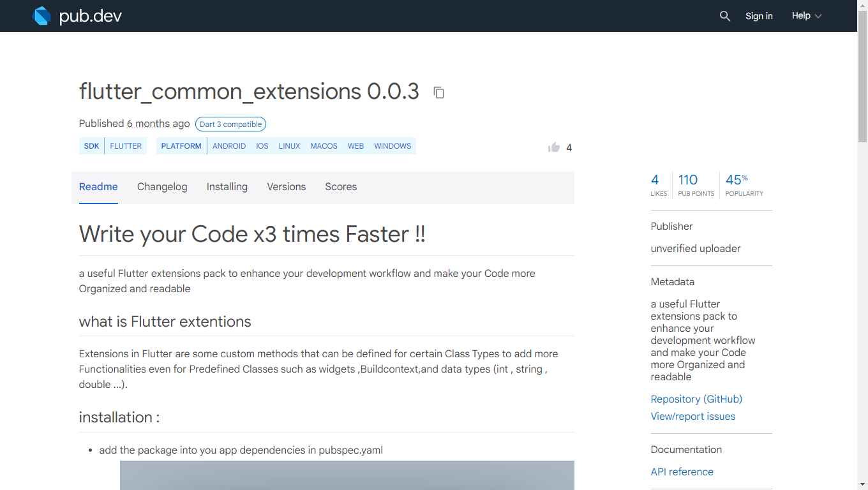This screenshot has width=868, height=490.
Task: Select the Dart 3 compatible badge
Action: 230,124
